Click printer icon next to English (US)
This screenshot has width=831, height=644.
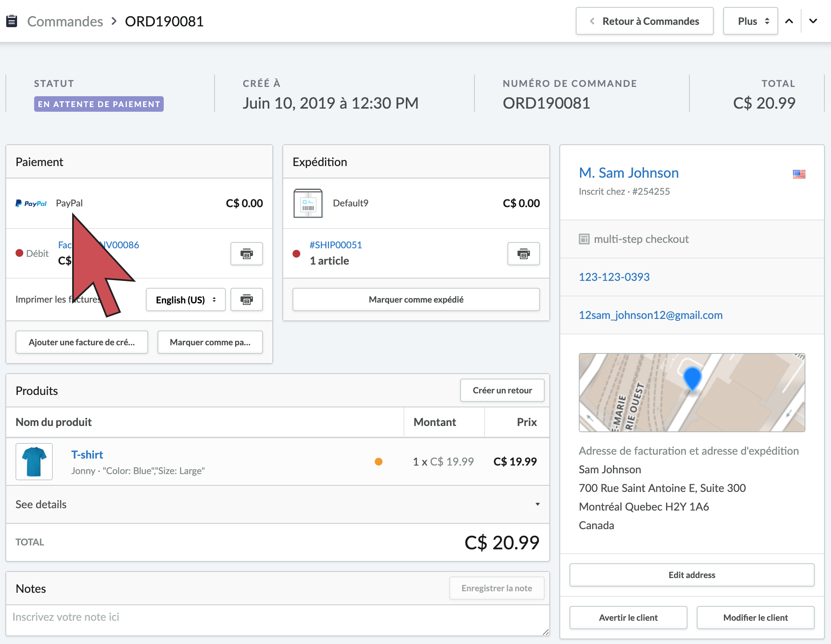(246, 299)
